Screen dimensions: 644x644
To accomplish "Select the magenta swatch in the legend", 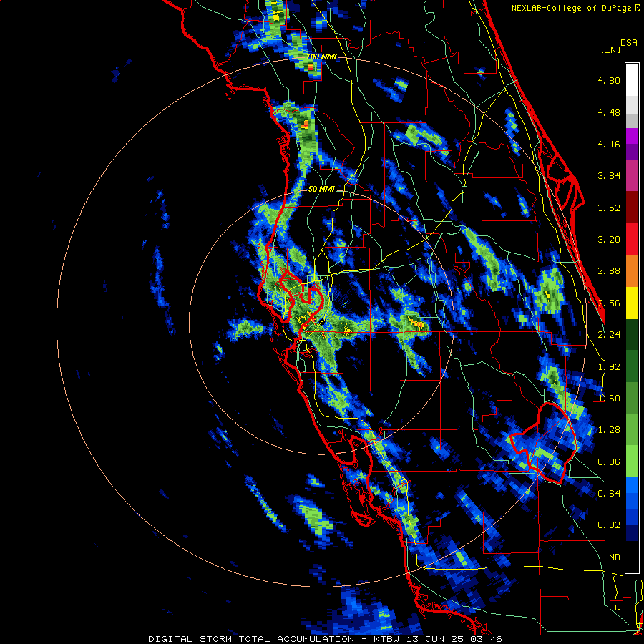I will pyautogui.click(x=632, y=136).
